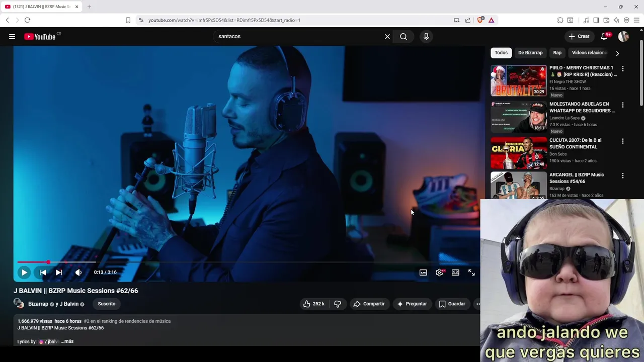Open the Brave playlist music note icon
Image resolution: width=644 pixels, height=362 pixels.
pos(586,20)
